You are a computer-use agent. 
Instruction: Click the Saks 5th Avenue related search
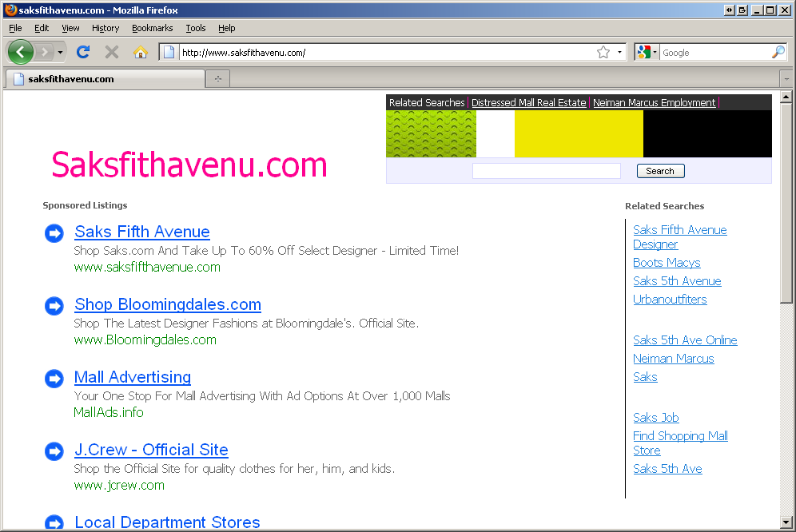point(677,281)
